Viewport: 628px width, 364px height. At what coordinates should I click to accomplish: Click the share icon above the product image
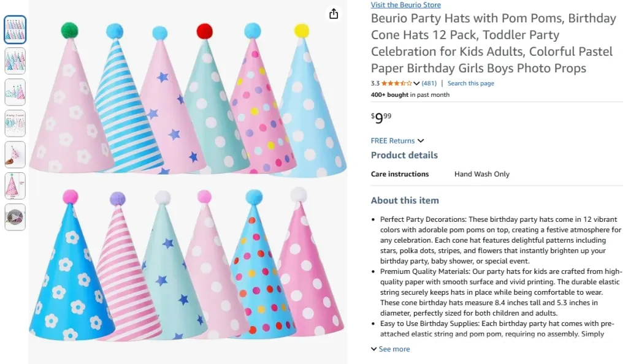(334, 13)
